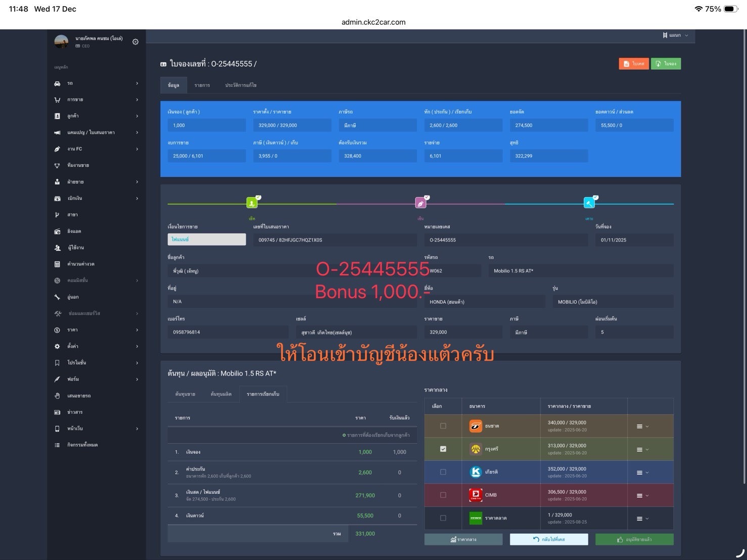Open the row menu for ราคาตลาด
The height and width of the screenshot is (560, 747).
(x=642, y=519)
